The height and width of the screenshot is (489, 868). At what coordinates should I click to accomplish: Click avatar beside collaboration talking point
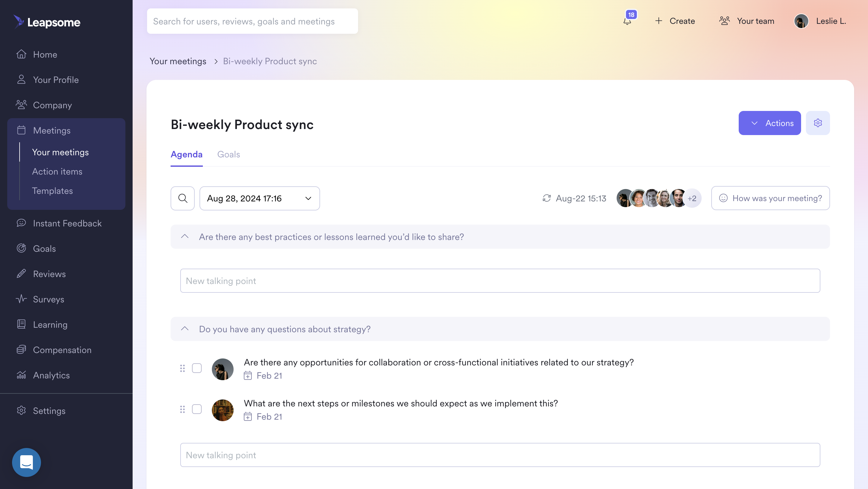[x=222, y=369]
